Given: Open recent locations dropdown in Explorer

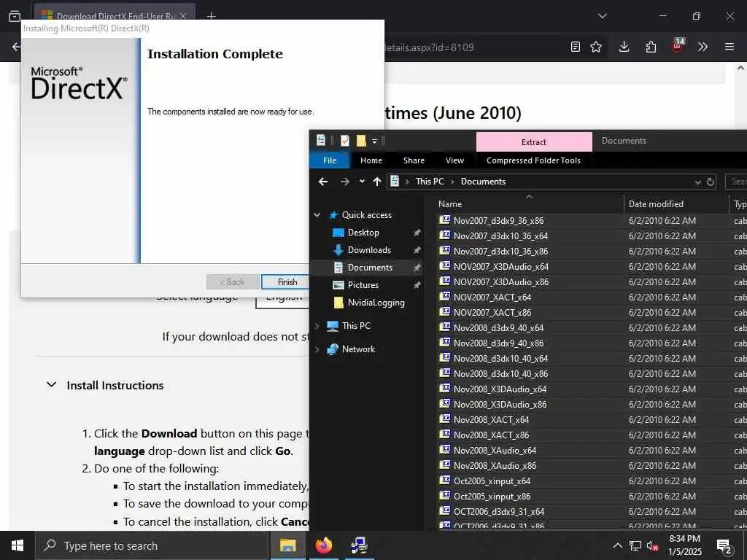Looking at the screenshot, I should [x=362, y=182].
